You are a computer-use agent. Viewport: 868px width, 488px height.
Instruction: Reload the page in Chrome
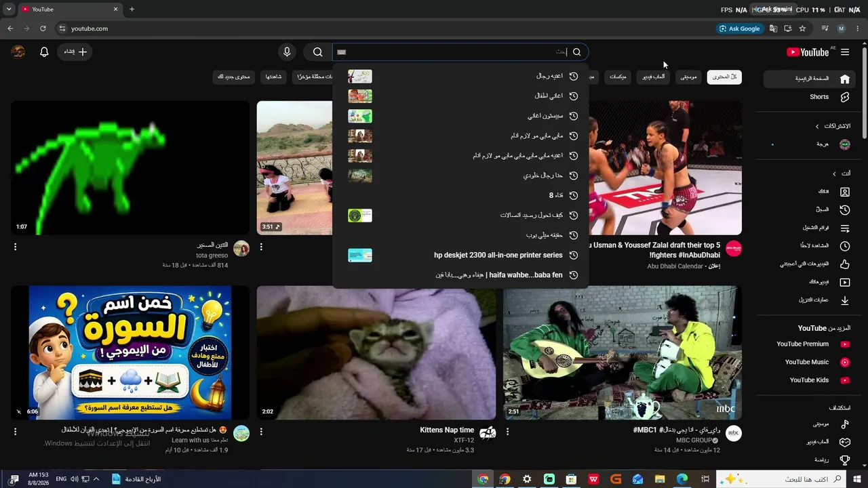click(x=43, y=28)
